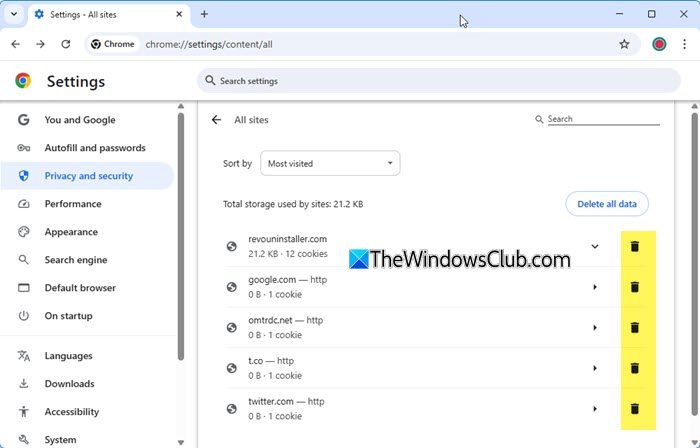The width and height of the screenshot is (700, 448).
Task: Click globe icon next to twitter.com
Action: [232, 409]
